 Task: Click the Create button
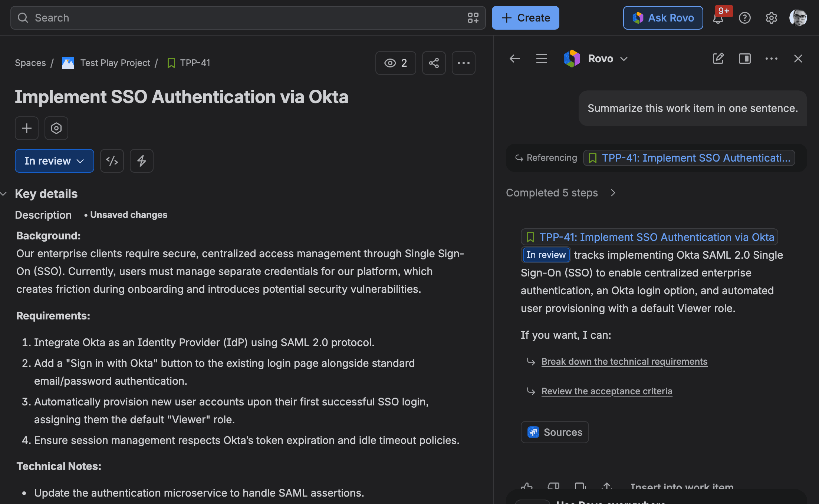tap(525, 18)
